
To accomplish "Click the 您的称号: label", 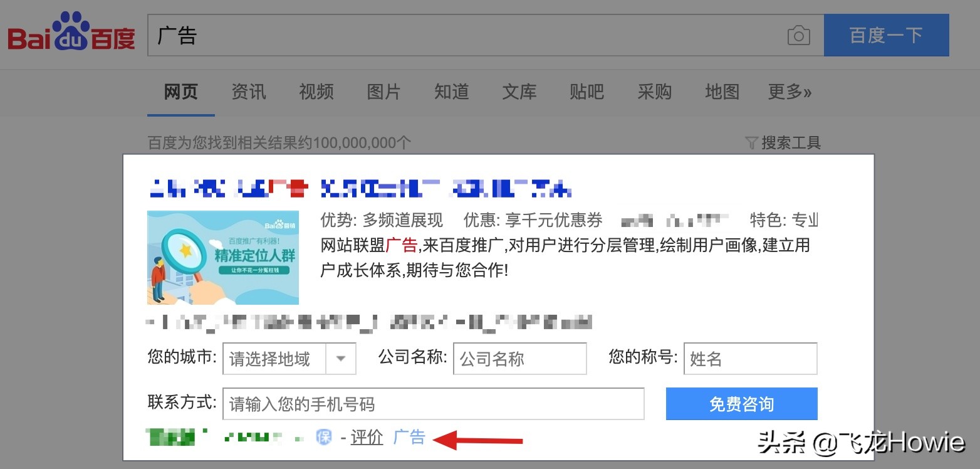I will click(644, 357).
